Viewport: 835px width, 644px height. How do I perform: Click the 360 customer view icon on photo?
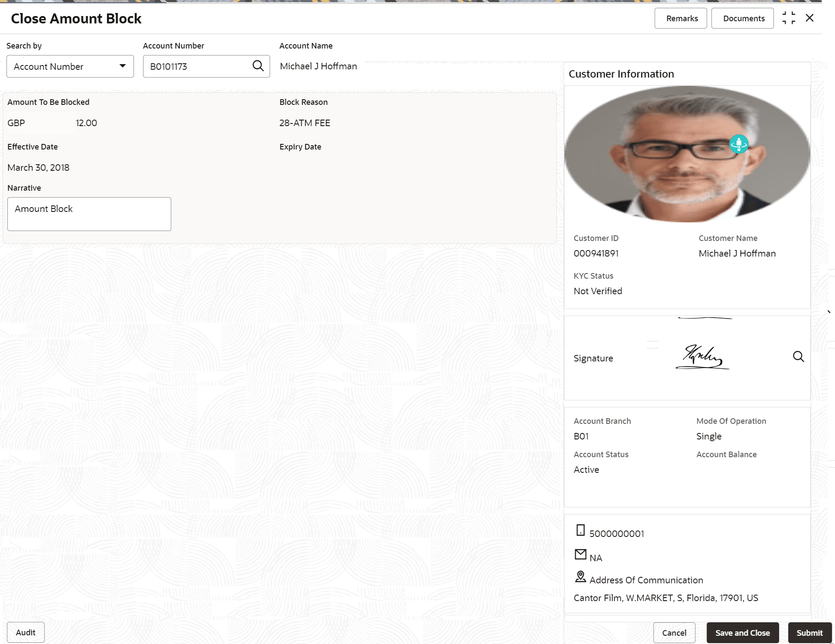tap(739, 144)
